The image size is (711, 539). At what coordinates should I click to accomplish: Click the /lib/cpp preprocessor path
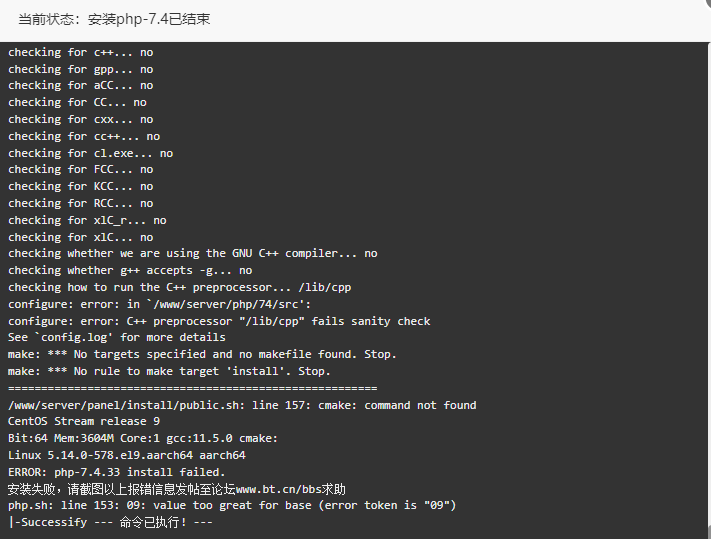click(x=325, y=287)
